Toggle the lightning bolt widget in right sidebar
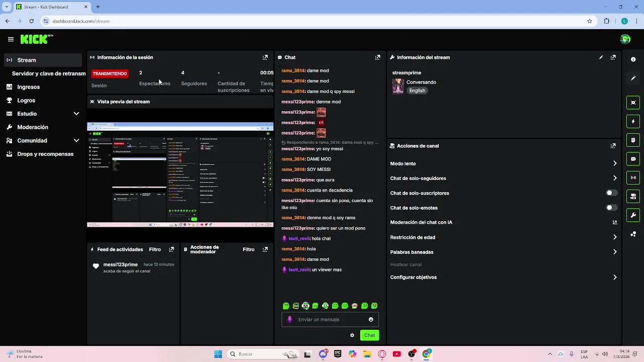This screenshot has width=644, height=362. [x=633, y=121]
